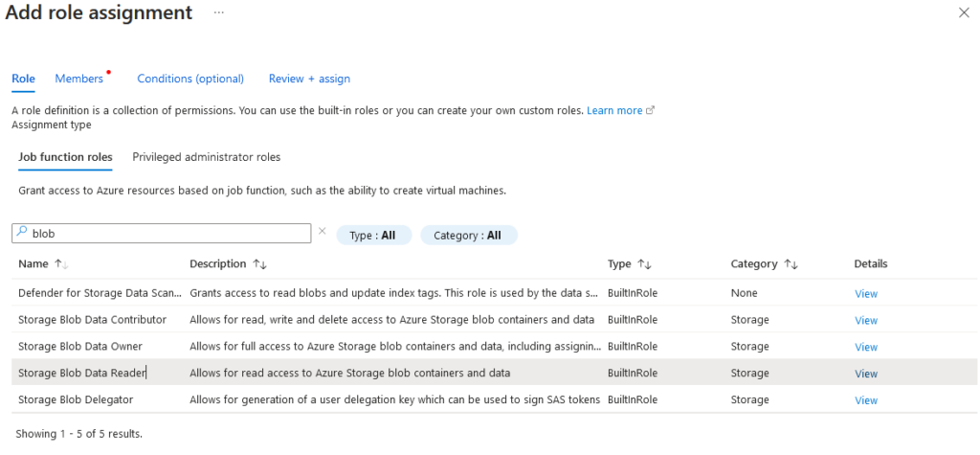Sort the Category column using arrows
This screenshot has width=980, height=455.
[791, 264]
